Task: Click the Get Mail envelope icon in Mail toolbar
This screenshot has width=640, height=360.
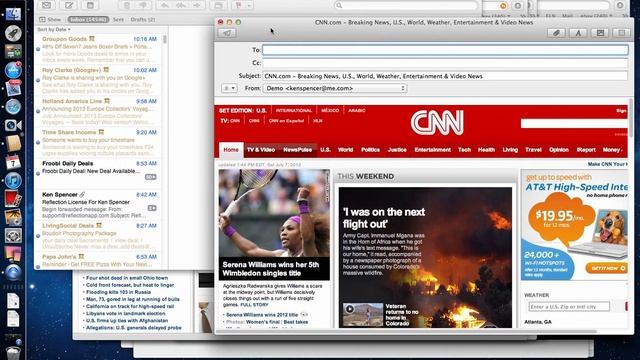Action: click(47, 5)
